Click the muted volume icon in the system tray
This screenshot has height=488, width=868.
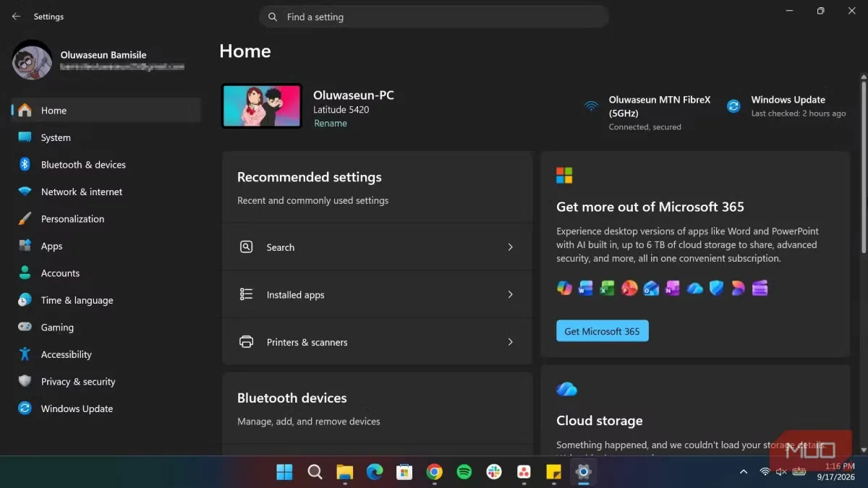coord(781,472)
